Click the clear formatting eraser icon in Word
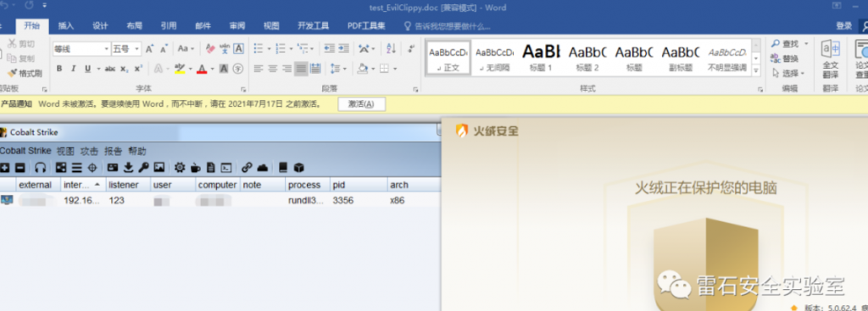Screen dimensions: 868x311 pyautogui.click(x=210, y=48)
